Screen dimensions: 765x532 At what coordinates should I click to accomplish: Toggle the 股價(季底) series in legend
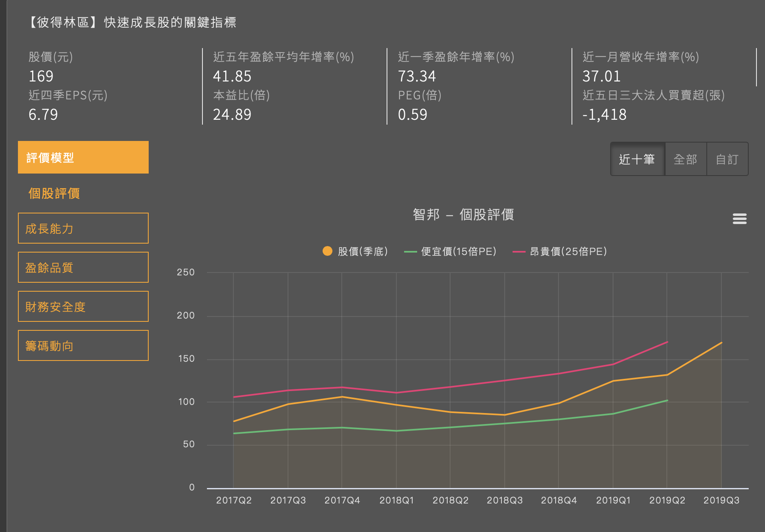[x=355, y=251]
